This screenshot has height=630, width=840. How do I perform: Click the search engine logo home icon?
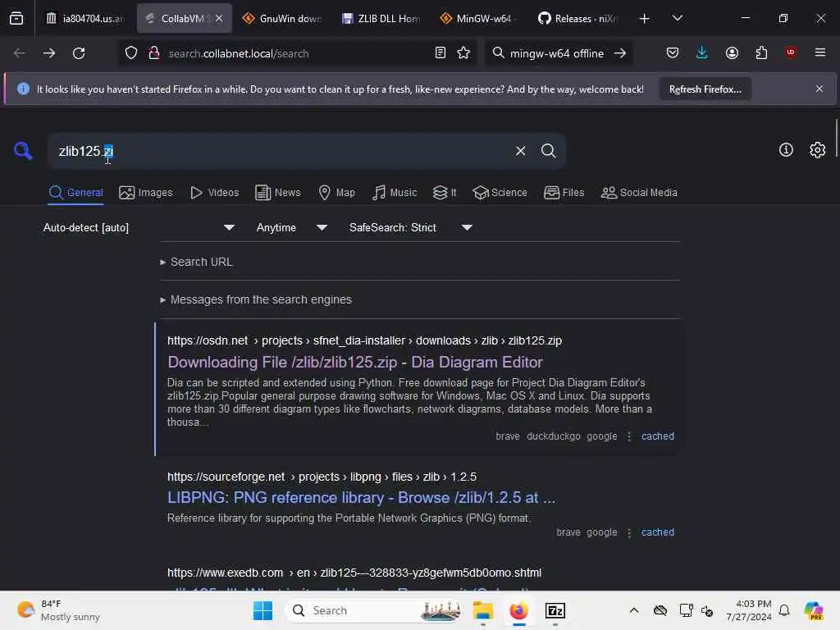coord(22,151)
